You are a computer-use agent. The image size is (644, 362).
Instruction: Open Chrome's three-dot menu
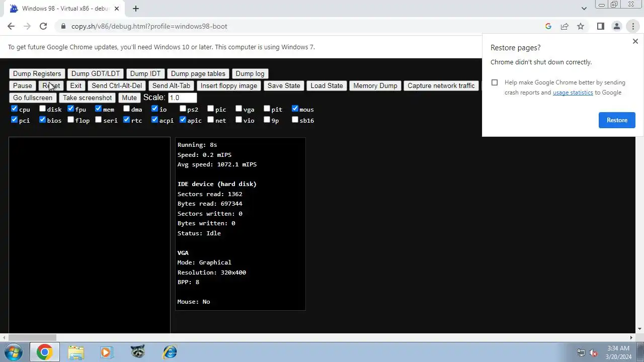633,26
